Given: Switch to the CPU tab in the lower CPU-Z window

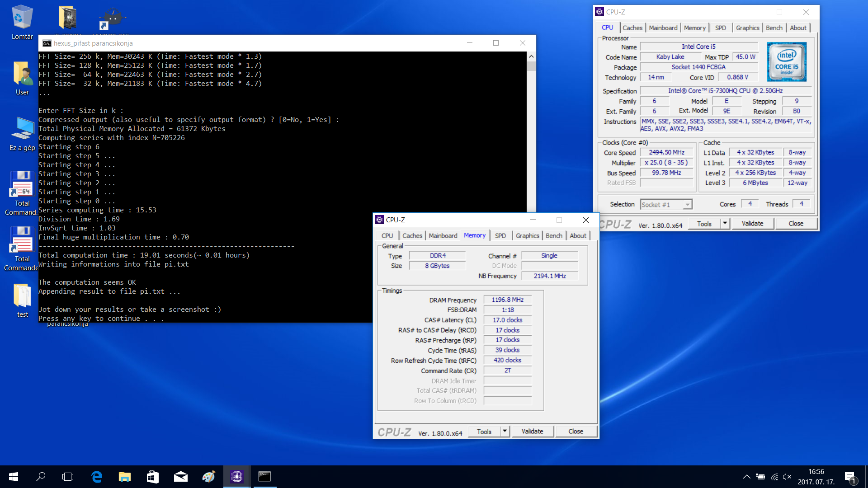Looking at the screenshot, I should point(387,236).
